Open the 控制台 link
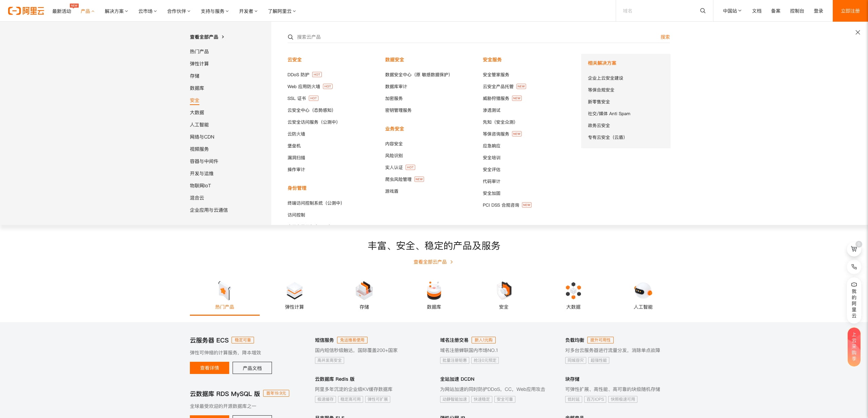This screenshot has width=868, height=418. 797,11
